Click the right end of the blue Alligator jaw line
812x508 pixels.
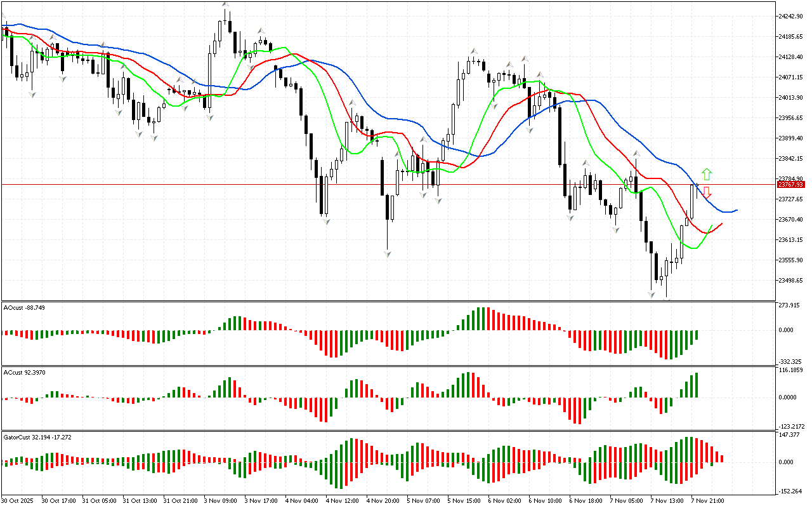click(736, 210)
